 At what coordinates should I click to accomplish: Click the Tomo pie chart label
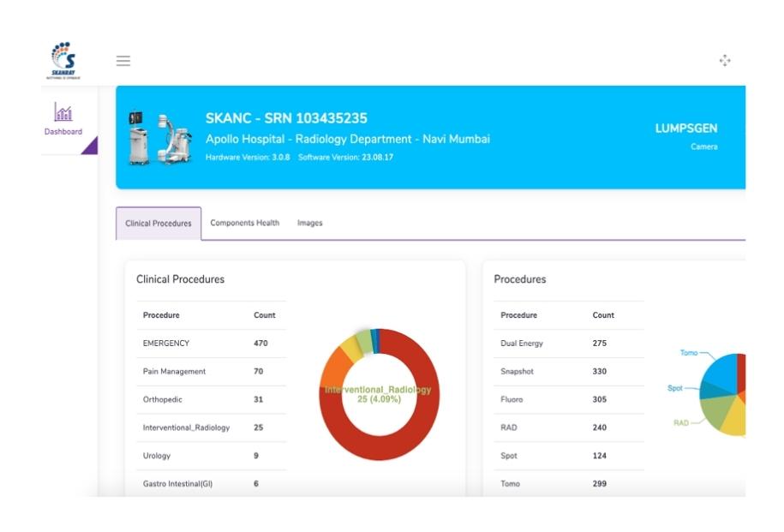tap(689, 352)
